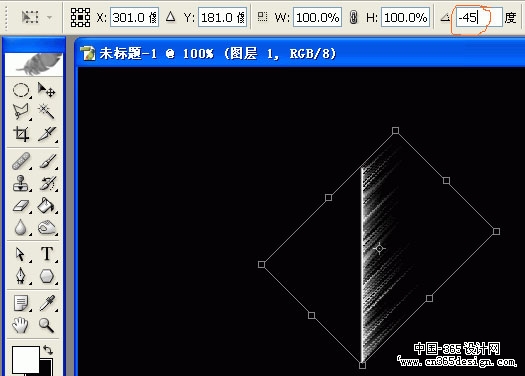Screen dimensions: 525x376
Task: Click the white foreground color swatch
Action: [26, 360]
